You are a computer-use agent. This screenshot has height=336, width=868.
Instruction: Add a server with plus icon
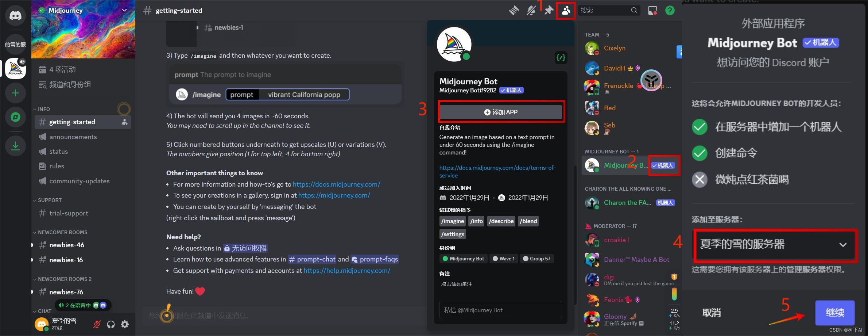coord(15,93)
